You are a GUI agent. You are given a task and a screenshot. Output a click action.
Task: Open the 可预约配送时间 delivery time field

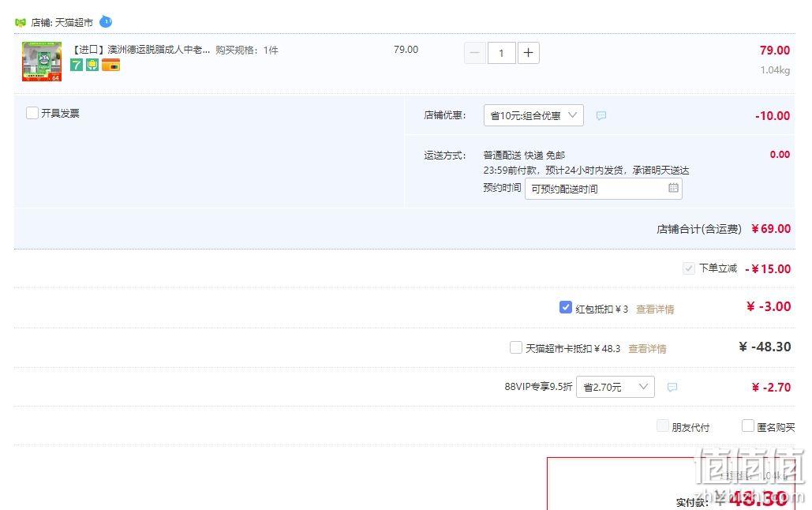pyautogui.click(x=604, y=189)
